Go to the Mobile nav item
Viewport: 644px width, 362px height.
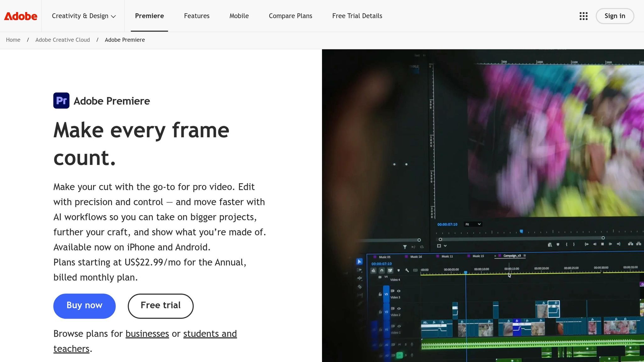[x=239, y=16]
